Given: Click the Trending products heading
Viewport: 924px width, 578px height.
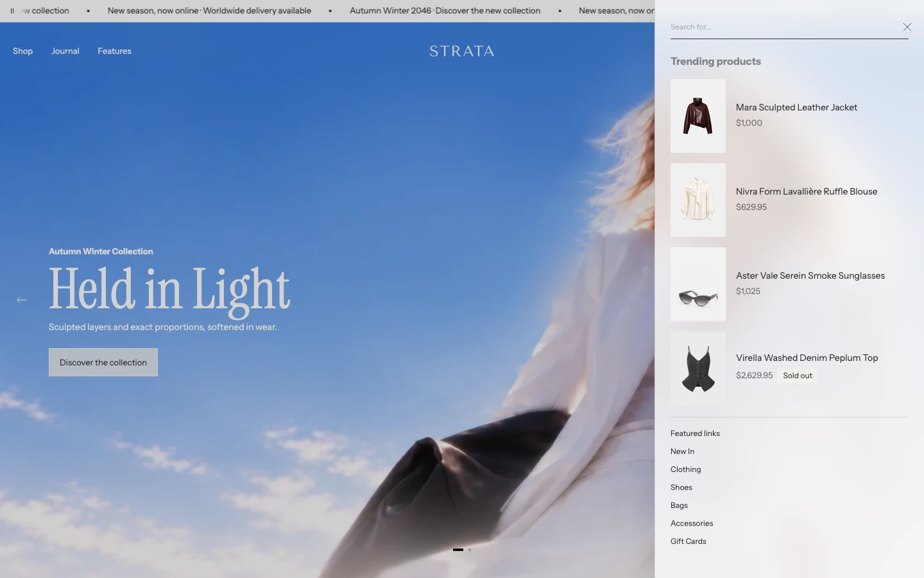Looking at the screenshot, I should pyautogui.click(x=715, y=61).
